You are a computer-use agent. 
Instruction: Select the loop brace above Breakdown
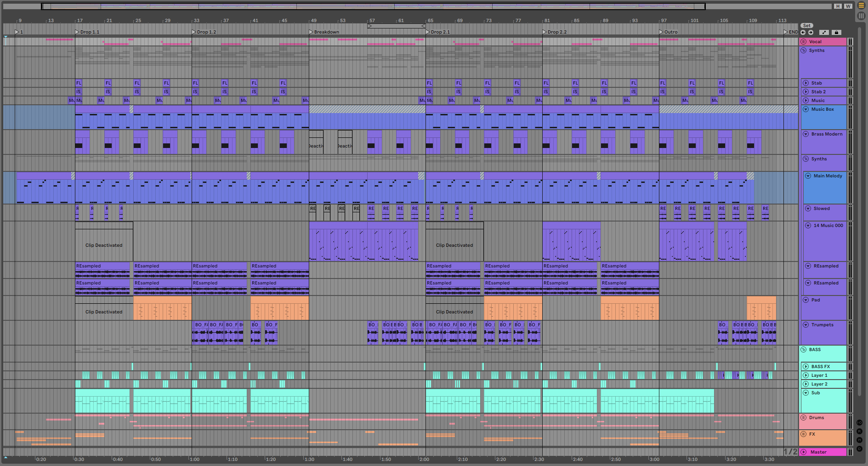396,26
